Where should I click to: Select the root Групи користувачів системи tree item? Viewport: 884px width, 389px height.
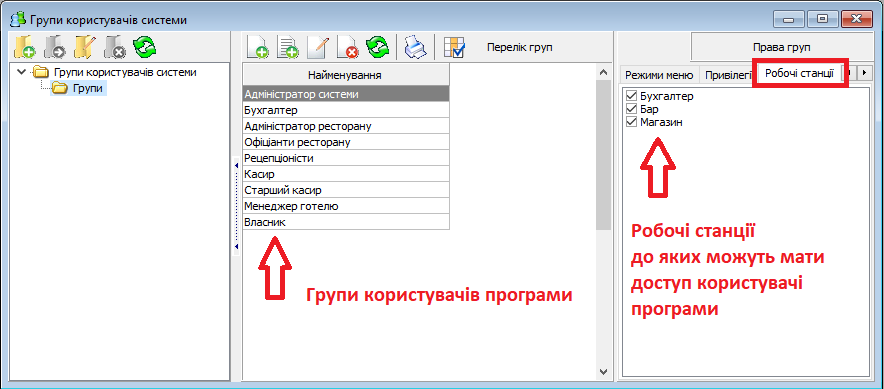114,72
